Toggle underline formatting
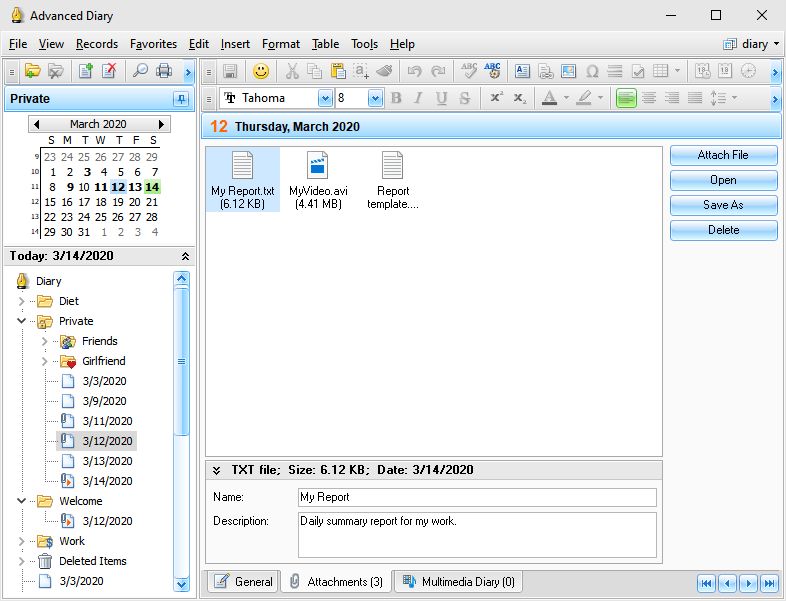The image size is (786, 601). [x=441, y=98]
